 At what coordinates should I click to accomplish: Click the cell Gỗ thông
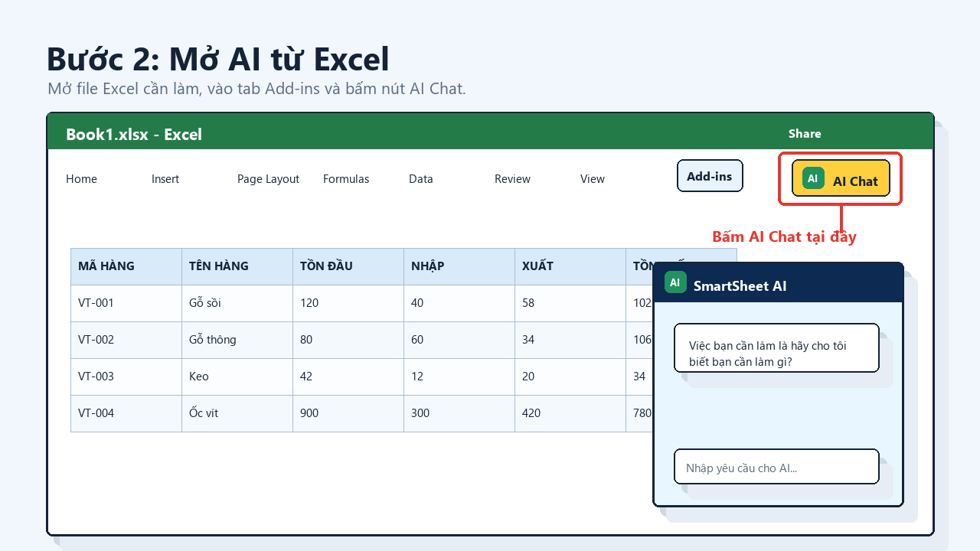(237, 340)
